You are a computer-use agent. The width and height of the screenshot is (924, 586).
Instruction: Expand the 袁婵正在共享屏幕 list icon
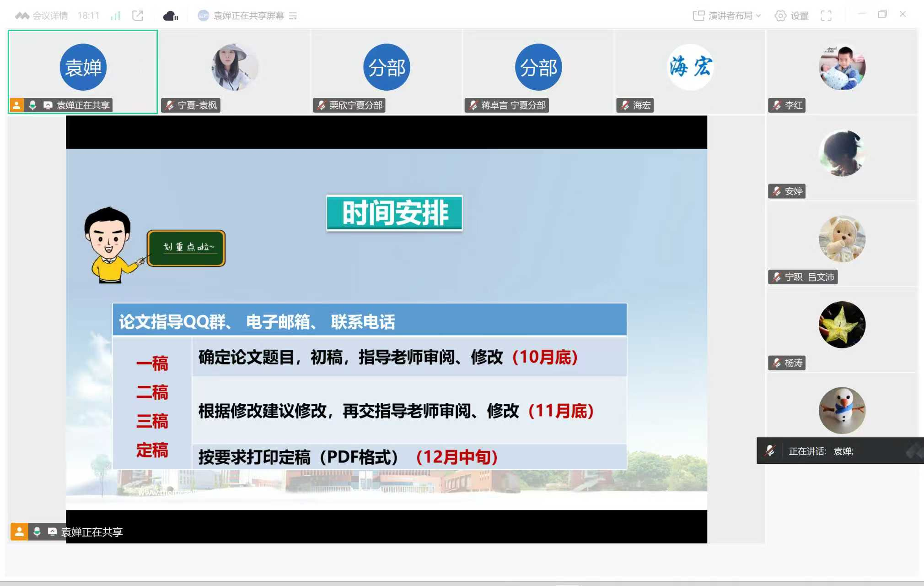293,16
